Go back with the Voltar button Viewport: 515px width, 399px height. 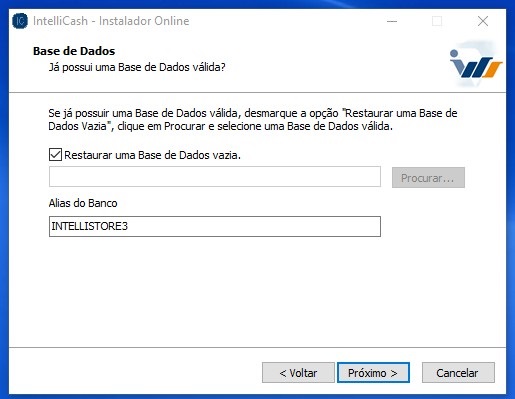[x=298, y=373]
